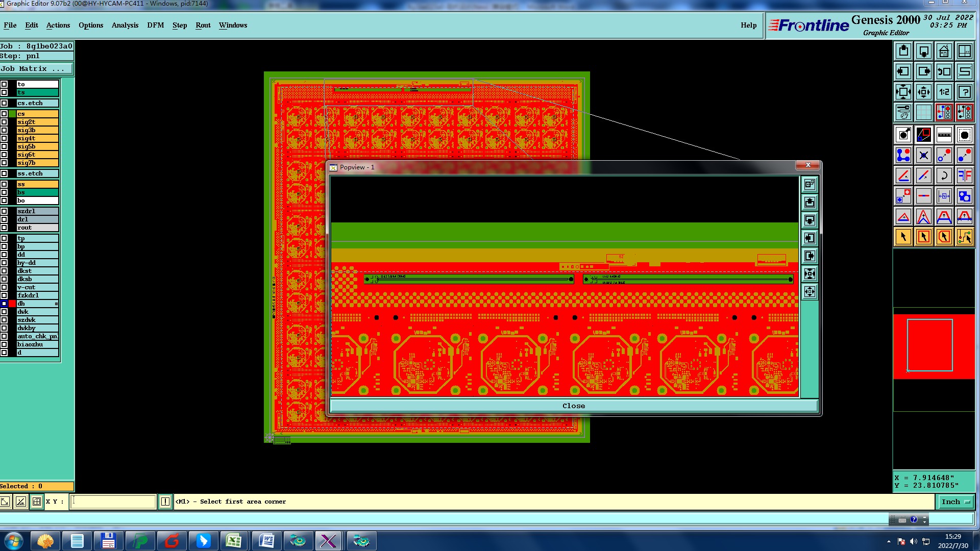This screenshot has height=551, width=980.
Task: Click the Home view icon
Action: point(944,51)
